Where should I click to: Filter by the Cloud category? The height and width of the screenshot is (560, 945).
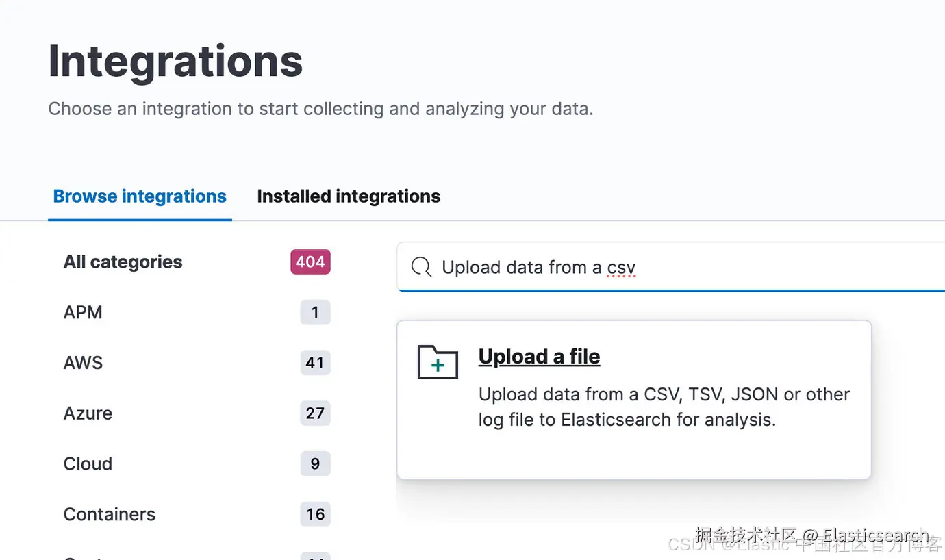click(88, 464)
